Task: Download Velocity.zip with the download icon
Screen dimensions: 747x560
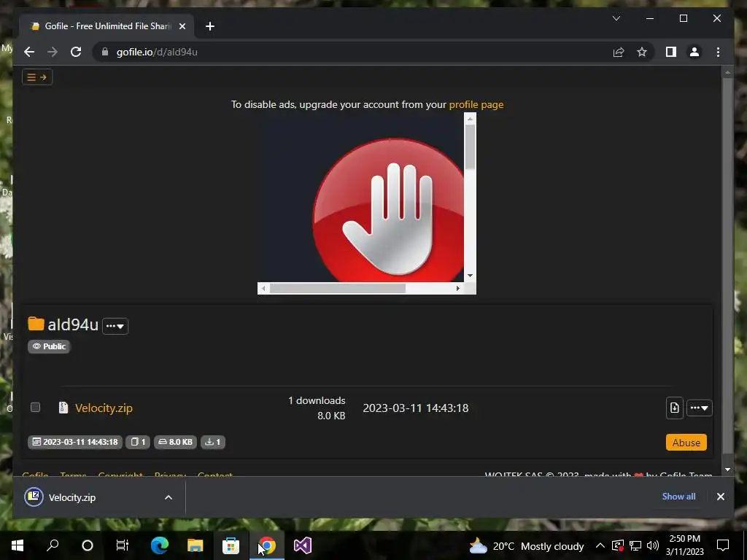Action: [x=674, y=408]
